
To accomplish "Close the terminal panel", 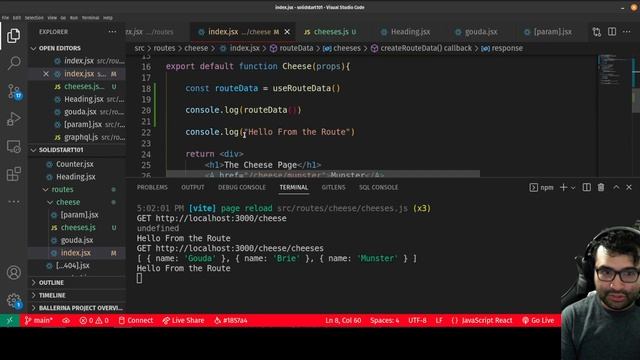I will pos(629,187).
